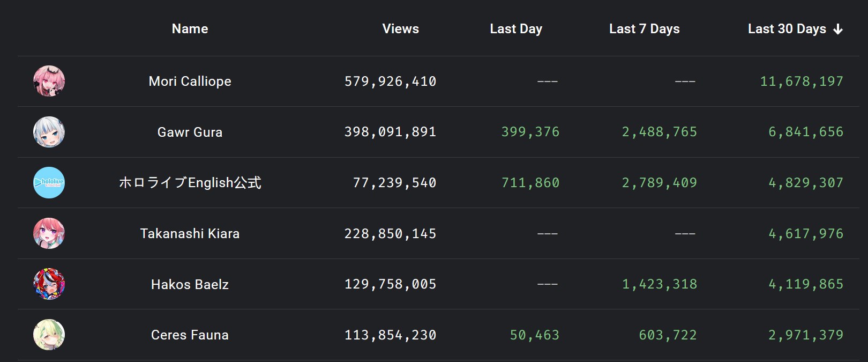Screen dimensions: 868x362
Task: Open the Ceres Fauna channel name
Action: (x=190, y=335)
